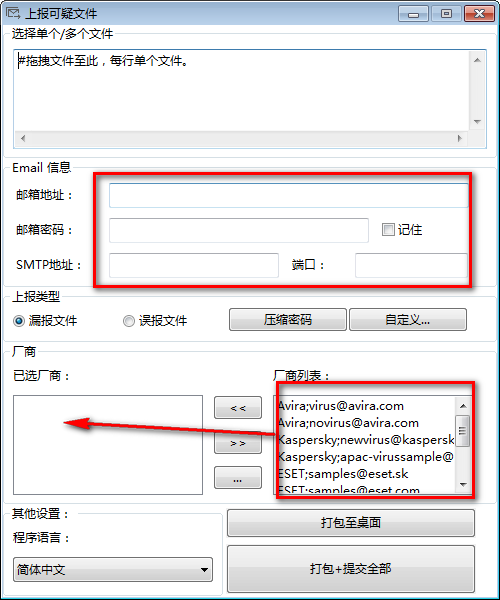Viewport: 500px width, 600px height.
Task: Click the ... vendor options button
Action: point(238,478)
